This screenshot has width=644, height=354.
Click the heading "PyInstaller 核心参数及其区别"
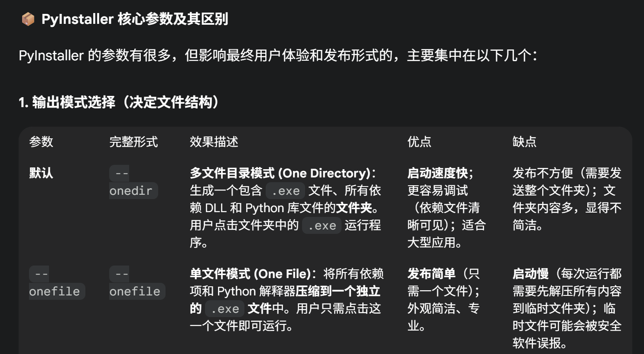134,19
